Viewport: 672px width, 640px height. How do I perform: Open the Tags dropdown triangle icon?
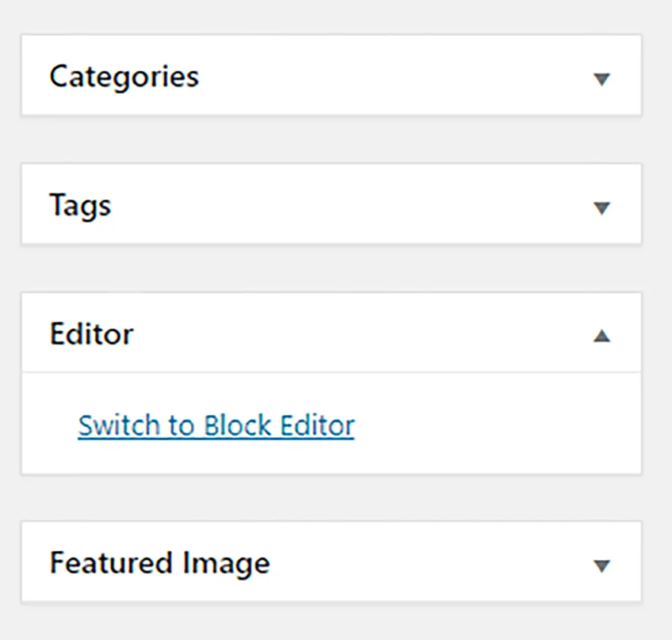pos(601,208)
